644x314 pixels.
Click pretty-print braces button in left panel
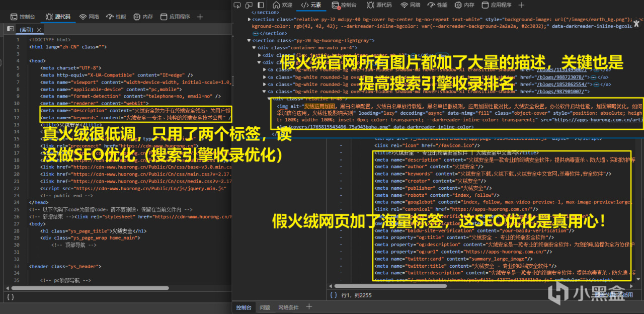pos(10,297)
